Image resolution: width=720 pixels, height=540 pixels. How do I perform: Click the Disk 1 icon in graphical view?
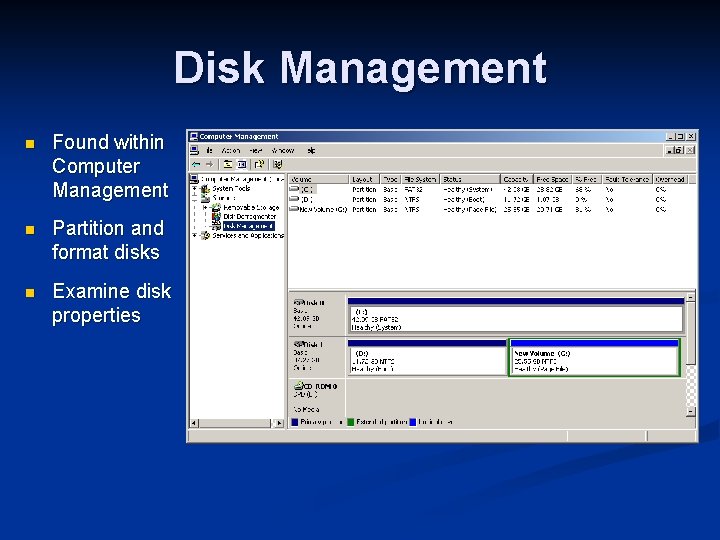point(299,344)
